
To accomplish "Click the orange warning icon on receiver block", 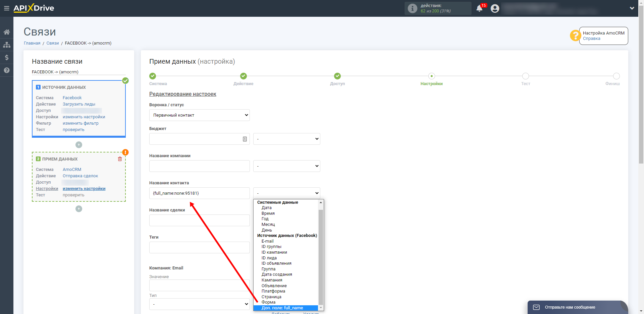I will (x=125, y=152).
